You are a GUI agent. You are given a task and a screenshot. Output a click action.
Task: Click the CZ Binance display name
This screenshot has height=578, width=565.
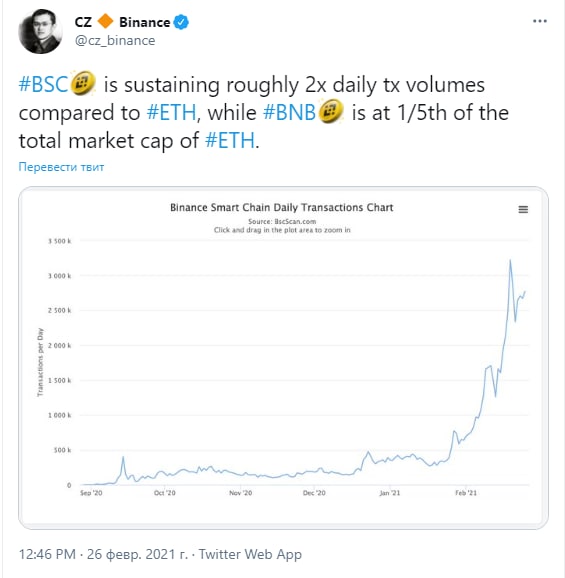pos(122,22)
